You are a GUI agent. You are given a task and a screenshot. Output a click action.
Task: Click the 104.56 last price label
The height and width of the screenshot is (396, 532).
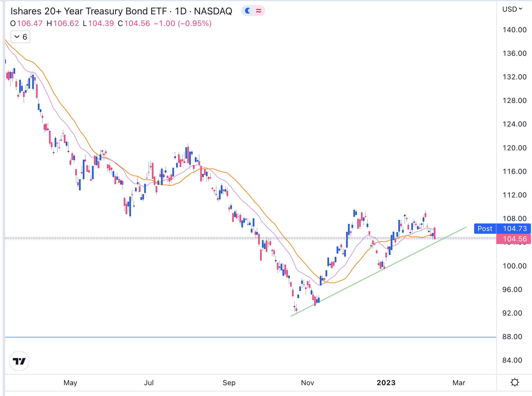[514, 239]
